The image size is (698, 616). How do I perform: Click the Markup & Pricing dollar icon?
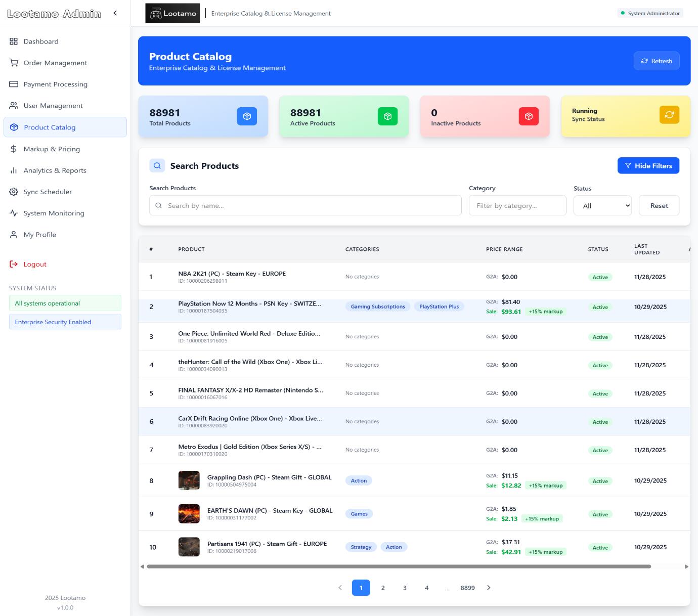(14, 149)
